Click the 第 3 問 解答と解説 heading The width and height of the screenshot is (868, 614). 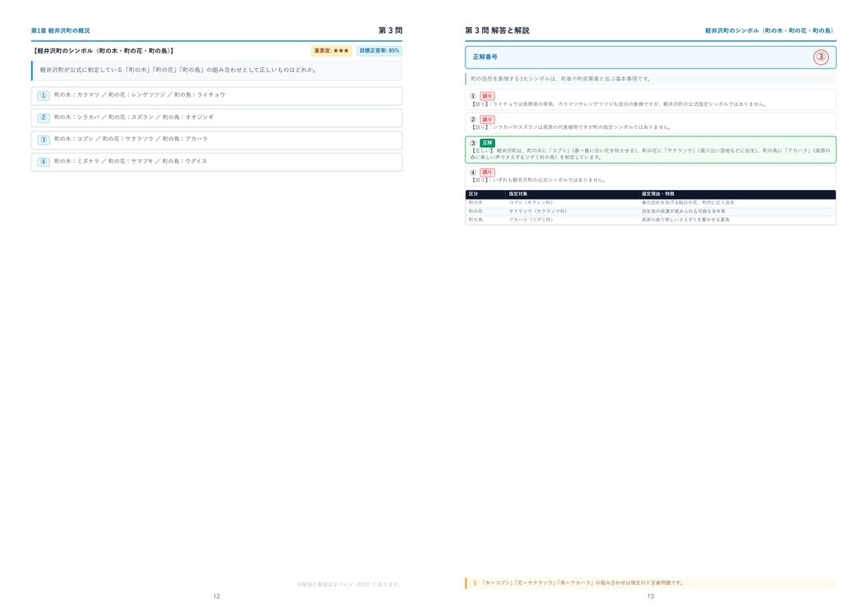click(497, 31)
